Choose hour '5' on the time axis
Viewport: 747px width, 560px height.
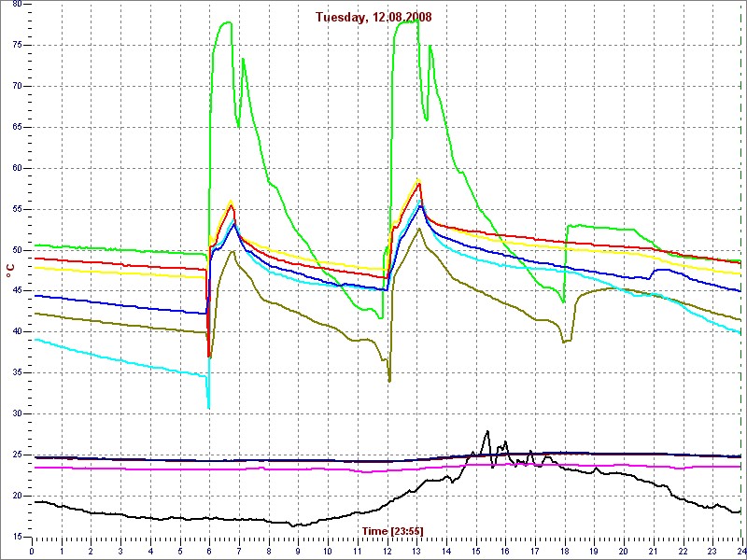coord(180,551)
